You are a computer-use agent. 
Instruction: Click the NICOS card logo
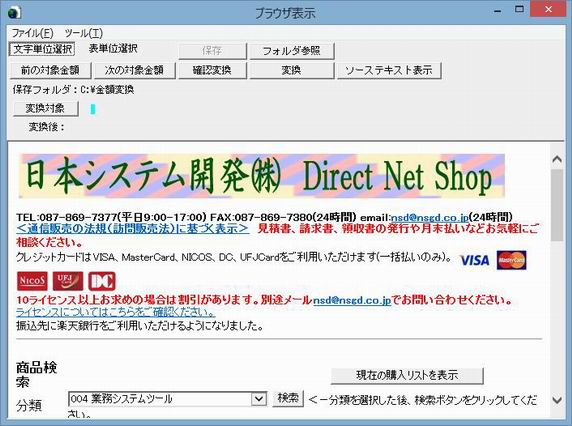(x=32, y=281)
